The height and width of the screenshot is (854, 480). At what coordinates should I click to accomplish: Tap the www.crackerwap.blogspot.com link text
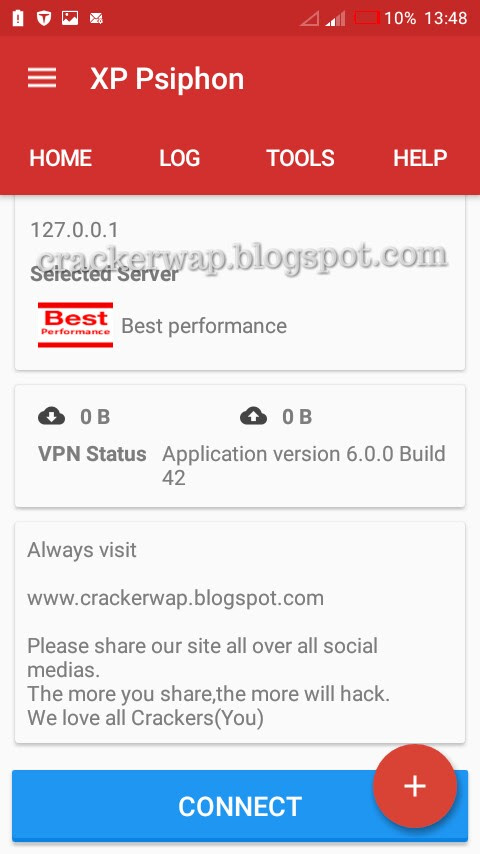pyautogui.click(x=175, y=598)
